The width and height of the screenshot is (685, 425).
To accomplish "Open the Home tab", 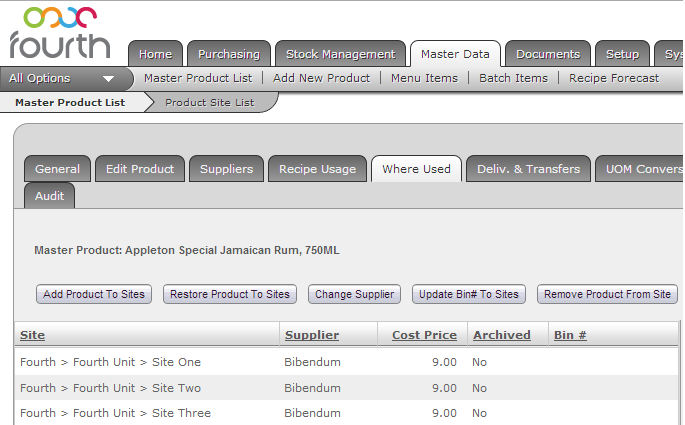I will pos(155,54).
